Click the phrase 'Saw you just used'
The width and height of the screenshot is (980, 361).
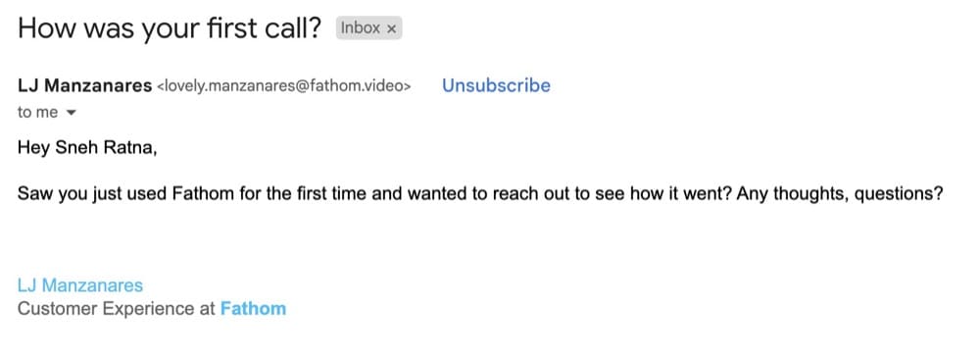[x=92, y=194]
